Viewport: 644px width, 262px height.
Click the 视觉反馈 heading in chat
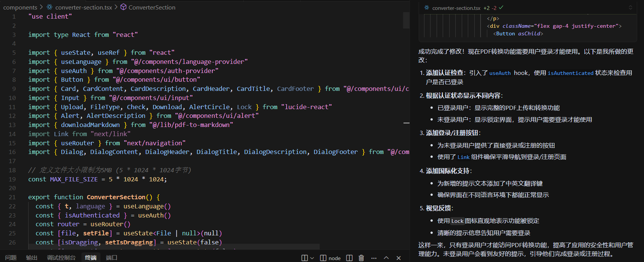pos(439,208)
